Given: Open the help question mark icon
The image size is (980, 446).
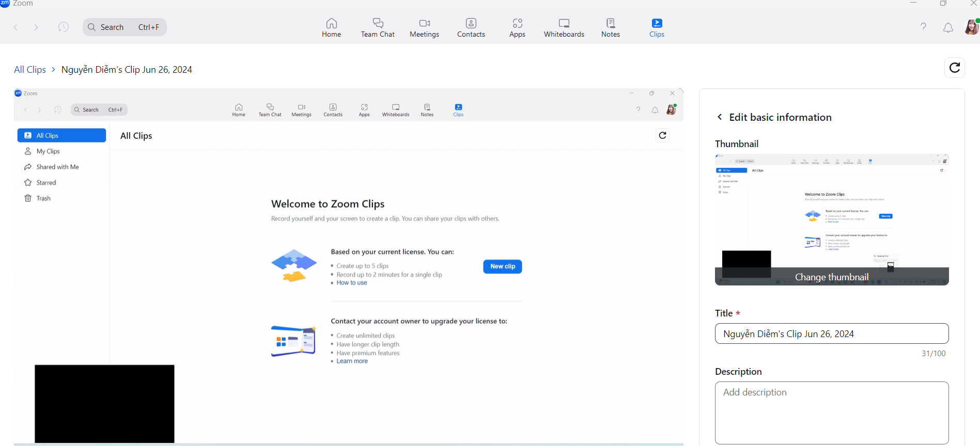Looking at the screenshot, I should coord(923,27).
